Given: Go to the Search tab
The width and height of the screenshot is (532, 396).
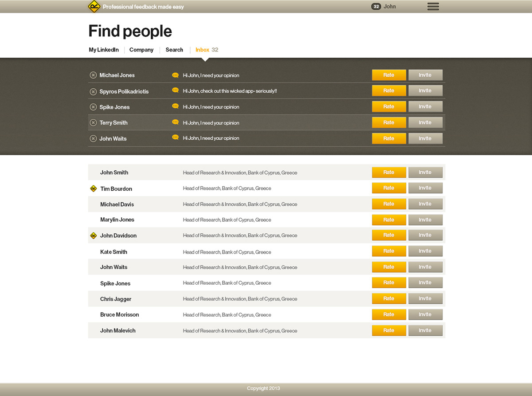Looking at the screenshot, I should pos(174,50).
